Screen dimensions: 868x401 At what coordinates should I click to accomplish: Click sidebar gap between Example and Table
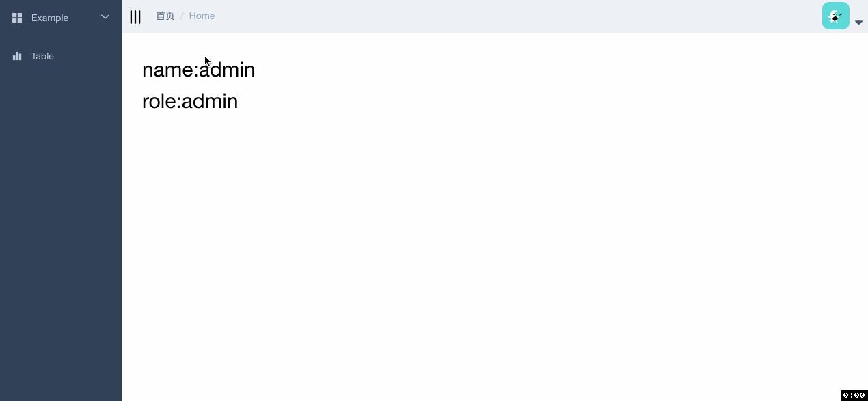pos(61,37)
